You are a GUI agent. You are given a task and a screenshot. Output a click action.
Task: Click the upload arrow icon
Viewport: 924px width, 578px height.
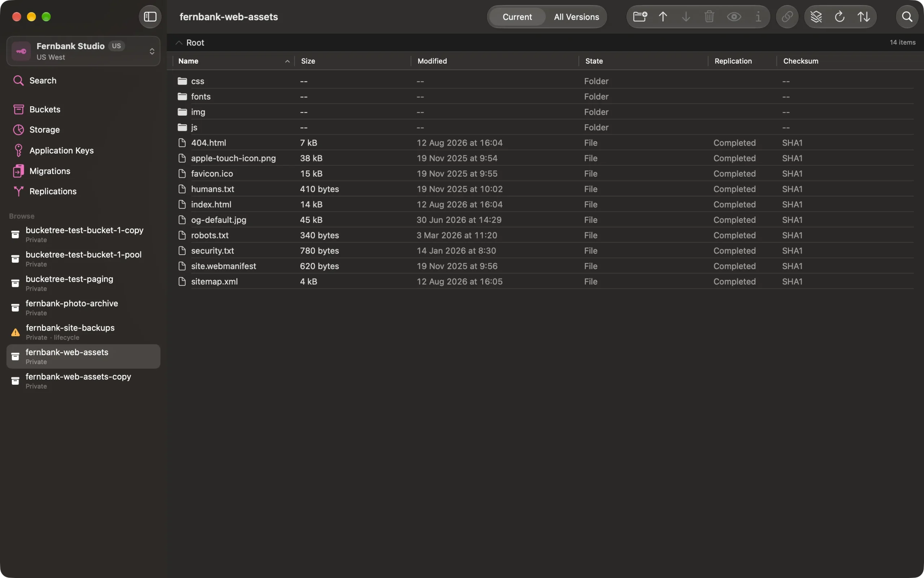[x=663, y=17]
